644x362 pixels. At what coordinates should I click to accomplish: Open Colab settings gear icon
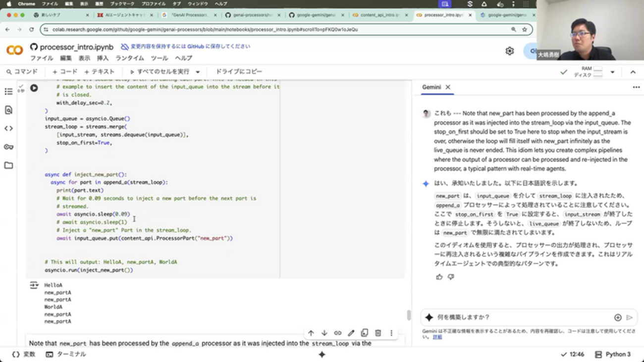click(510, 51)
